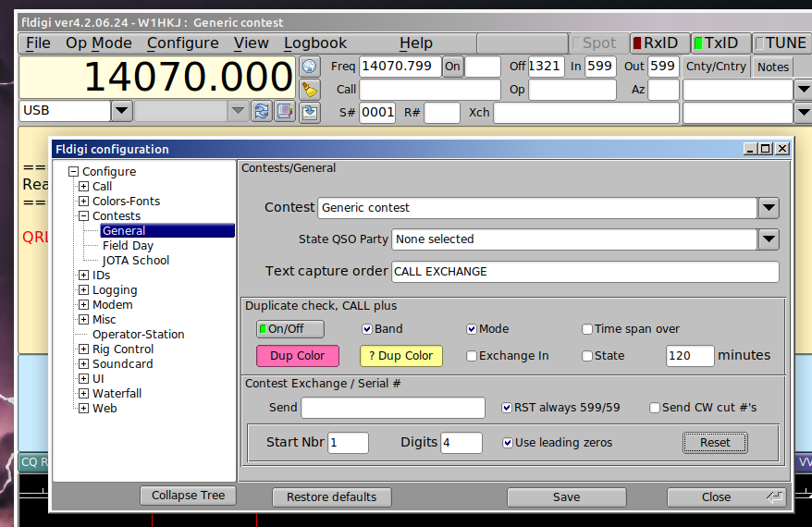Open the Contest dropdown list
812x527 pixels.
pos(769,208)
